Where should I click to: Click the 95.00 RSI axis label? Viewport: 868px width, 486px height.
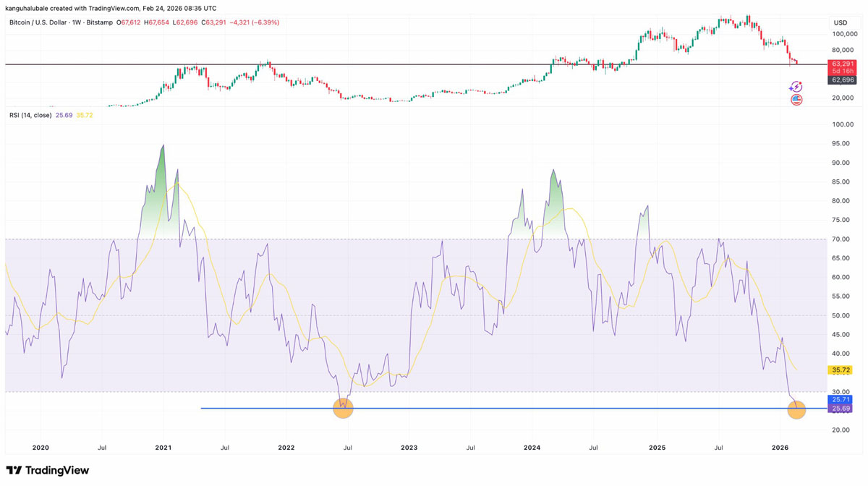[841, 143]
